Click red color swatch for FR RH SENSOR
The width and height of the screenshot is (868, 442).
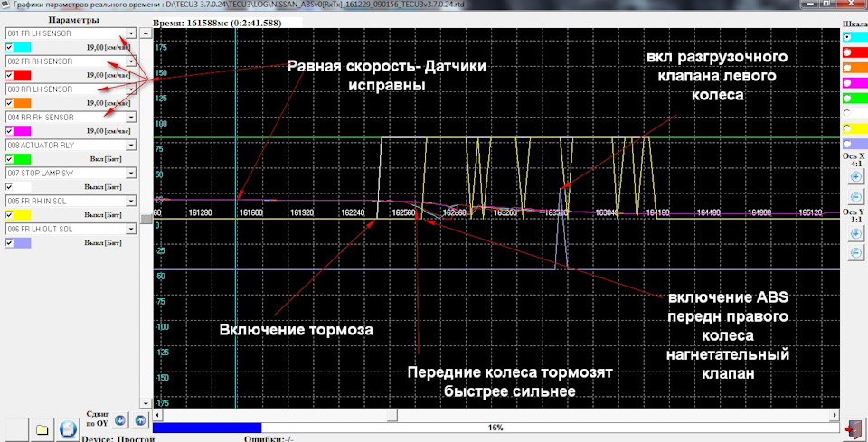tap(22, 75)
